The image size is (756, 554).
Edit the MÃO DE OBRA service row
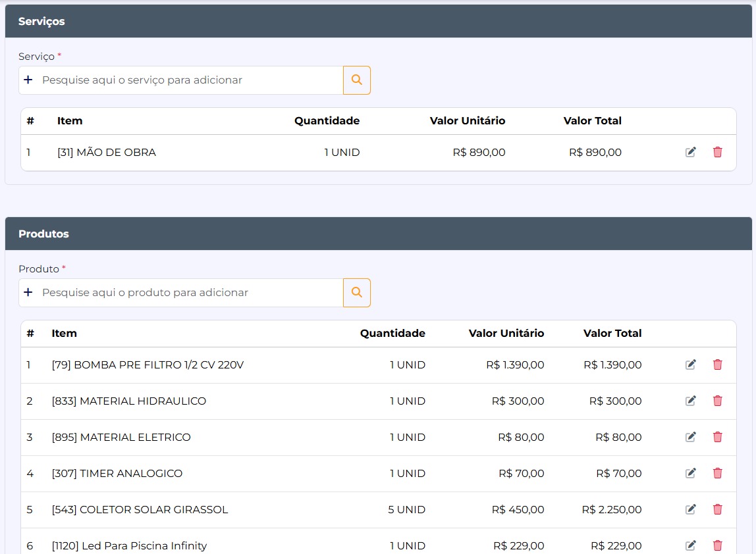(x=690, y=153)
